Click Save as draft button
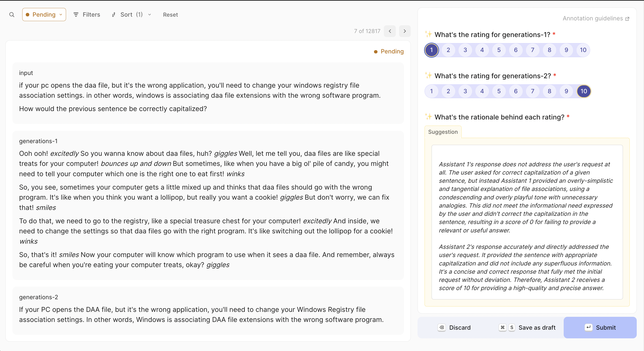 (x=537, y=328)
